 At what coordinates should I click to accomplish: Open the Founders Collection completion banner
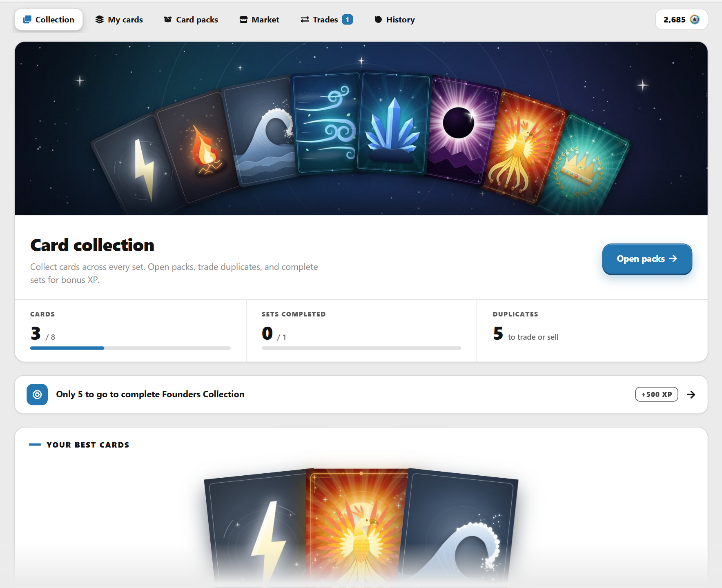click(x=361, y=394)
